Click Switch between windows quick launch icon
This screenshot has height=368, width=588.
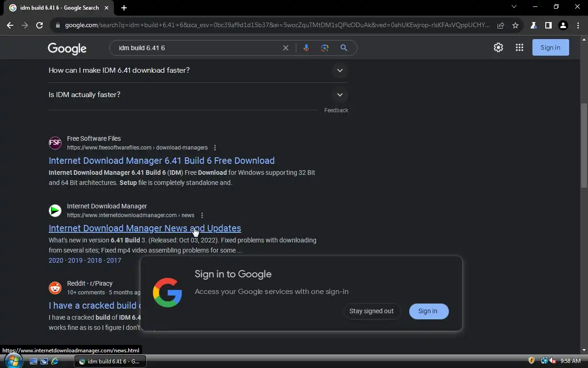[44, 362]
